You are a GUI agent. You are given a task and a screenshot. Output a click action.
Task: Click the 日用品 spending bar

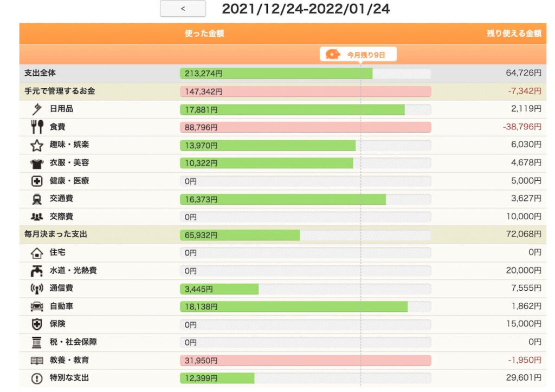306,109
